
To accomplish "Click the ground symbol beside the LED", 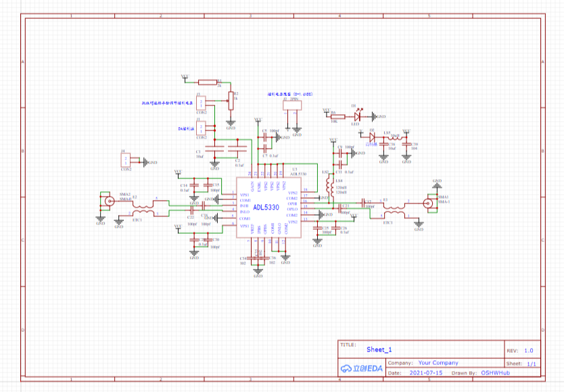I will (x=375, y=116).
